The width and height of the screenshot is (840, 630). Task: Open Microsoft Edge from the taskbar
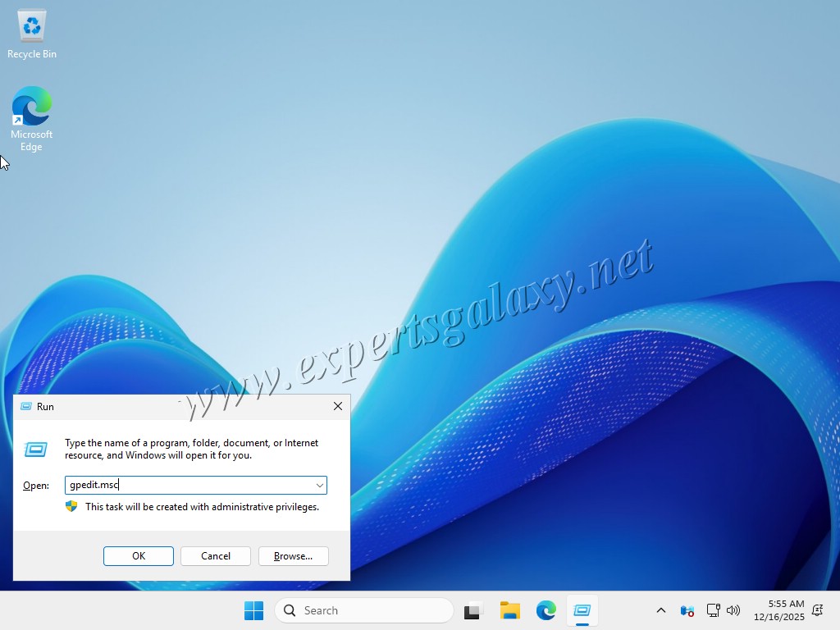coord(546,610)
